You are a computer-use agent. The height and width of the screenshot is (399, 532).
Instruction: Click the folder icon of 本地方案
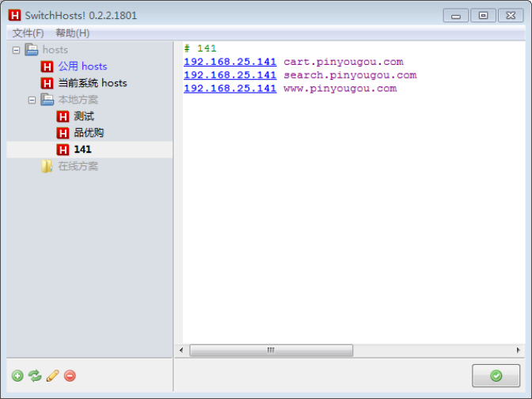coord(47,100)
